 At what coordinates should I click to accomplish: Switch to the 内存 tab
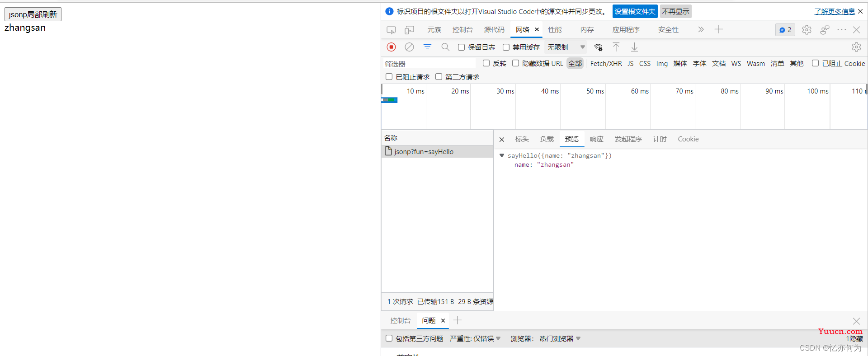coord(587,30)
